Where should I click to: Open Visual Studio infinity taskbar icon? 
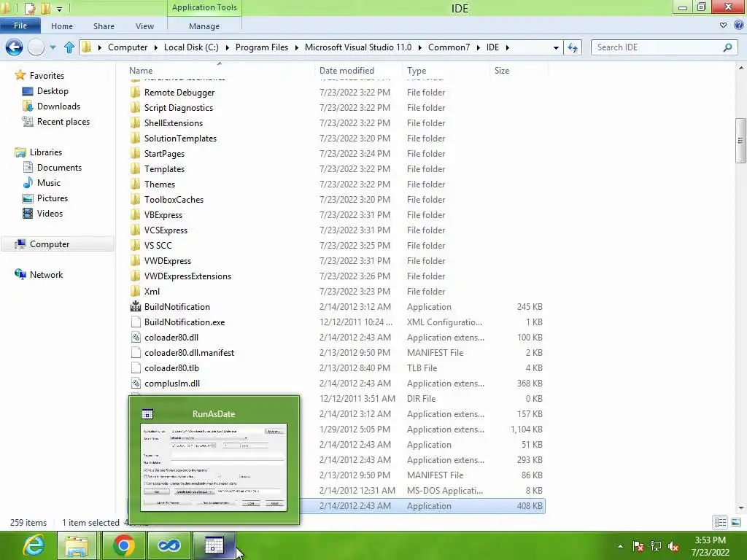pos(169,545)
